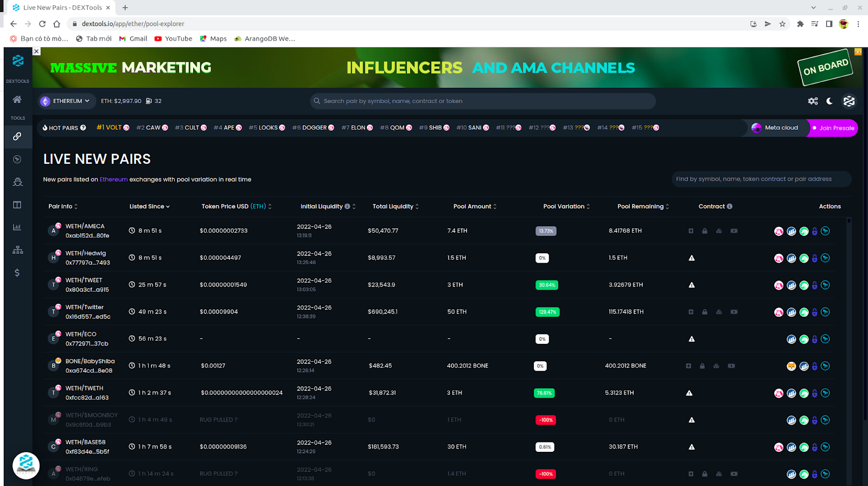Click the info icon next to Initial Liquidity
Image resolution: width=868 pixels, height=486 pixels.
tap(347, 206)
